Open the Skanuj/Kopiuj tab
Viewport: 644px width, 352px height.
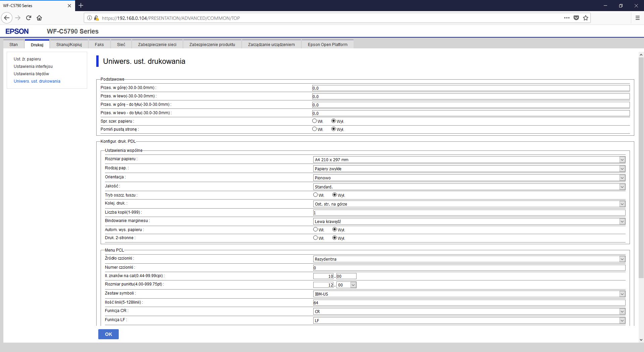point(69,44)
